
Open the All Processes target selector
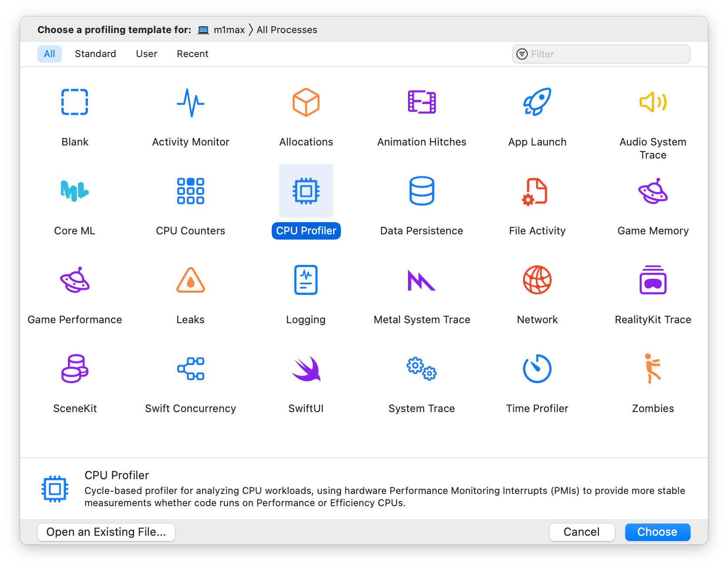(x=286, y=30)
